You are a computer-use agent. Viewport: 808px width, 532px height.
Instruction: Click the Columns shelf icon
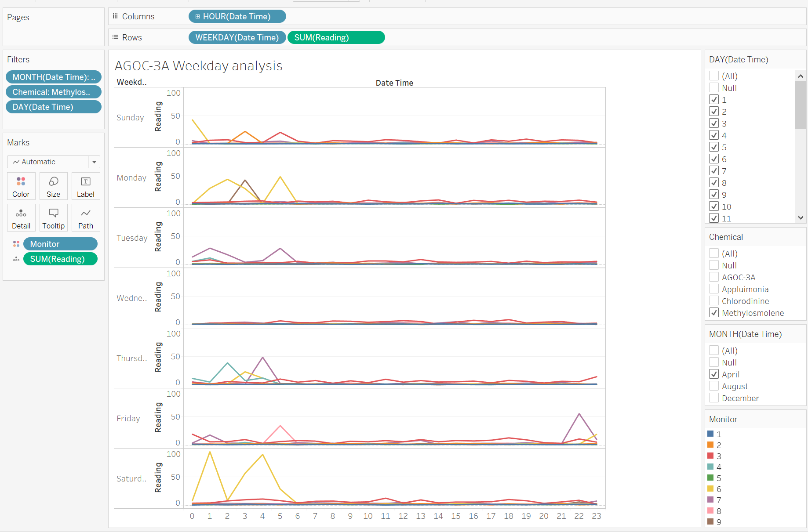point(115,16)
